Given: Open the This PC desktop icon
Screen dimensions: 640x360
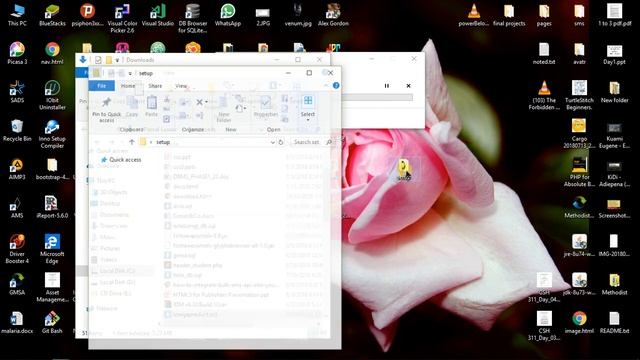Looking at the screenshot, I should [x=17, y=16].
